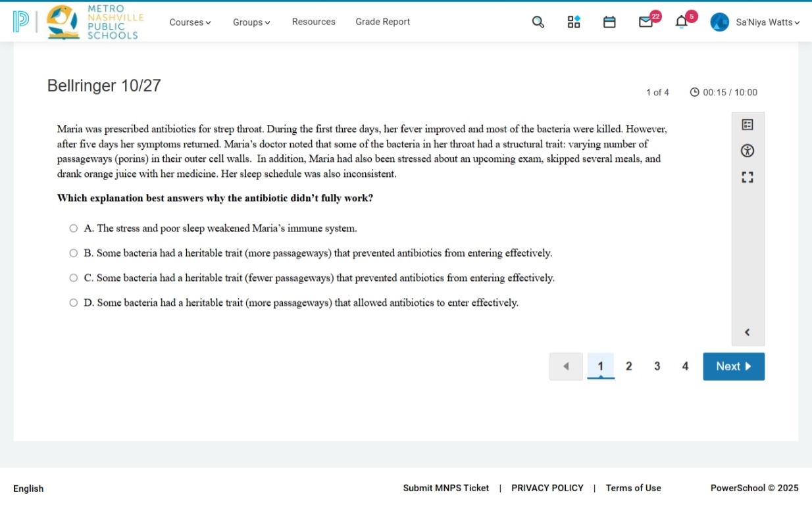Open the app center grid icon
This screenshot has height=507, width=812.
coord(574,22)
